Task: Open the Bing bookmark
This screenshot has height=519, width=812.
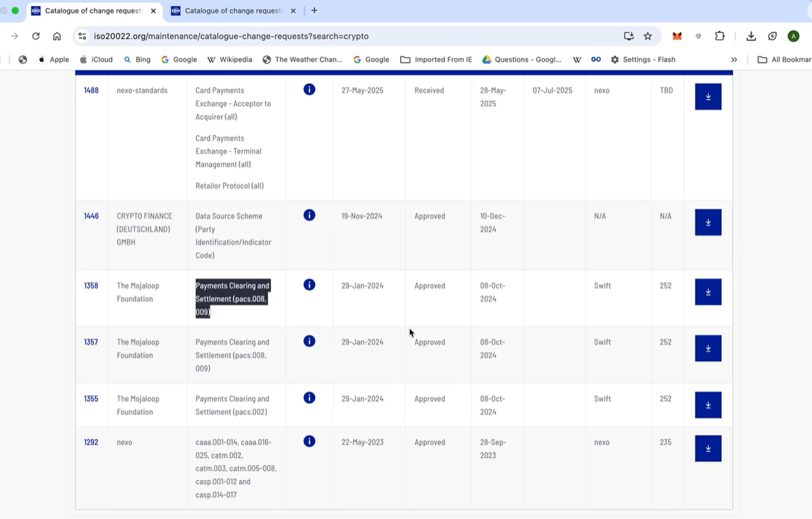Action: point(137,60)
